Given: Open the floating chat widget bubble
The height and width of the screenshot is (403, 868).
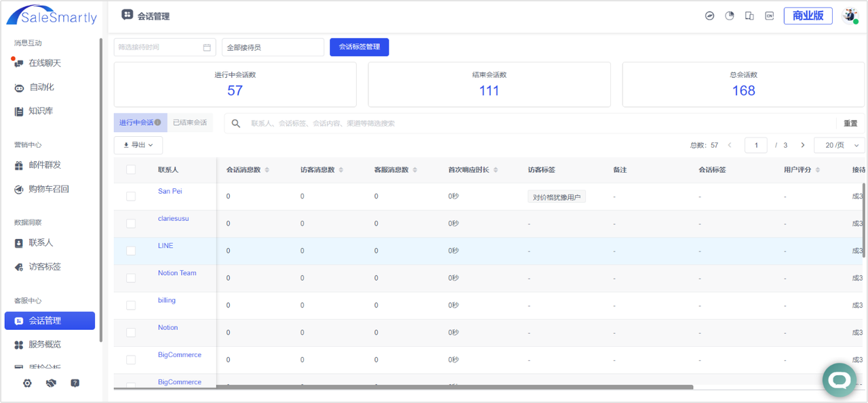Looking at the screenshot, I should [x=840, y=380].
